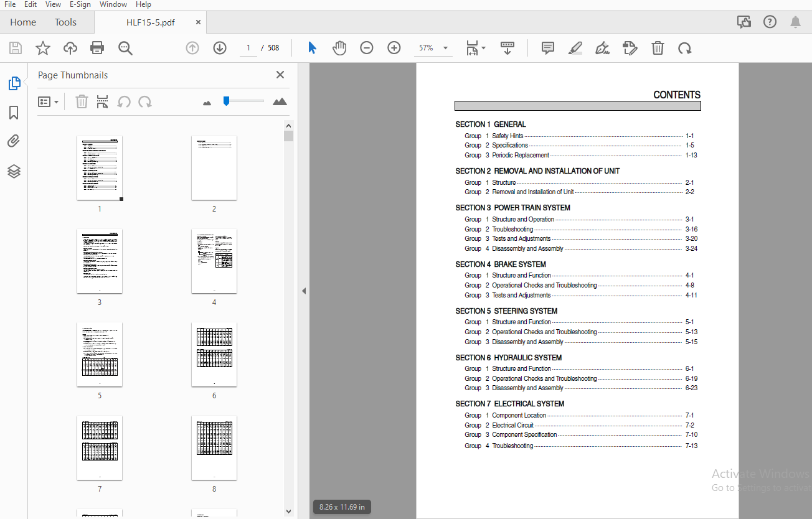Switch to the Tools tab
812x519 pixels.
tap(65, 22)
